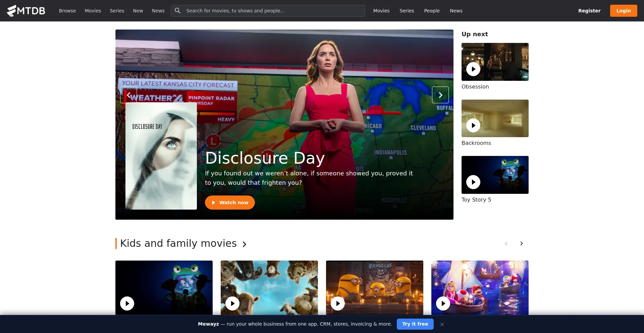Viewport: 644px width, 333px height.
Task: Select Movies beside the search bar
Action: (x=381, y=11)
